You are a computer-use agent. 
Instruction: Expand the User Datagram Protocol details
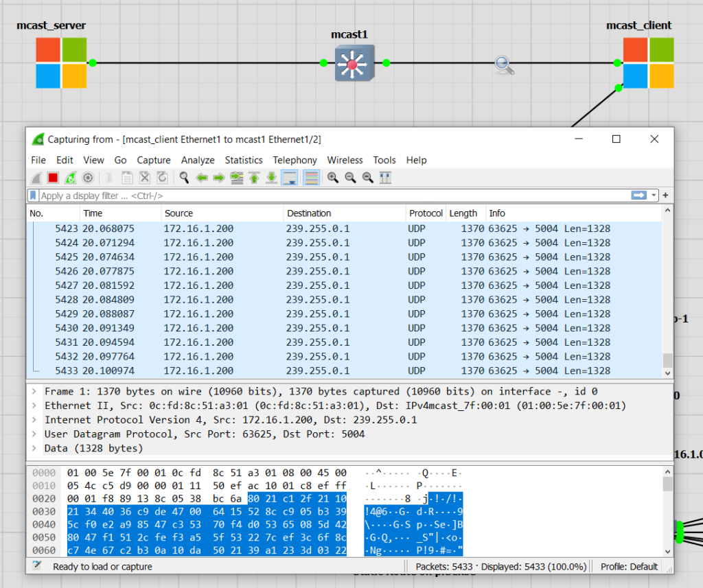click(x=32, y=434)
